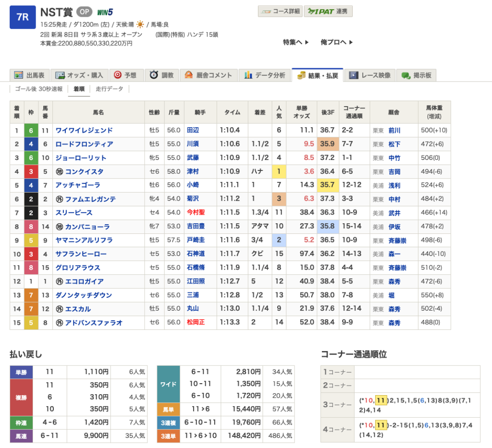Open trainer 堀 page

pyautogui.click(x=392, y=295)
